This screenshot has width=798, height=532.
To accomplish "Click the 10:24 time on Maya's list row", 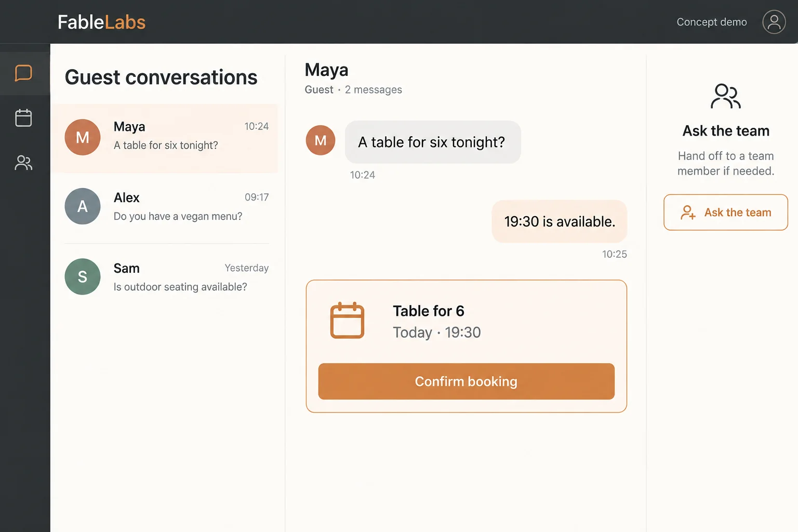I will tap(257, 126).
